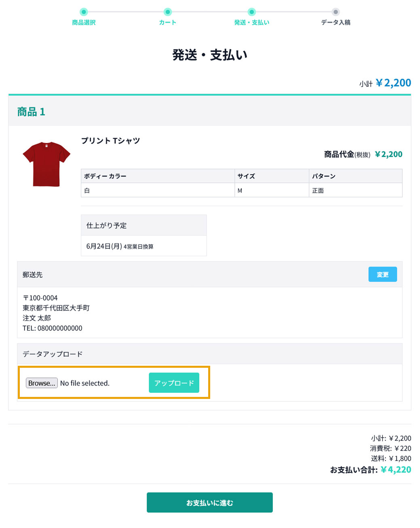
Task: Click お支払いに進む to proceed to payment
Action: coord(209,503)
